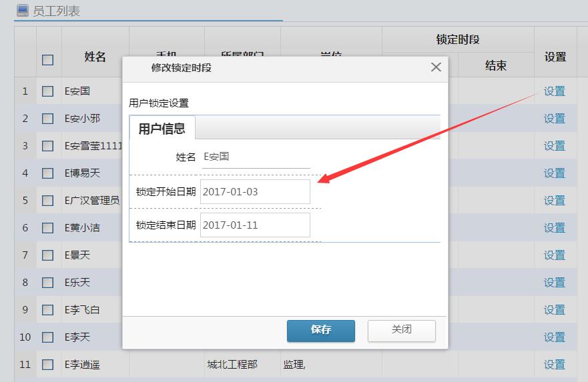Screen dimensions: 588x382
Task: Select the 用户信息 tab
Action: [x=162, y=129]
